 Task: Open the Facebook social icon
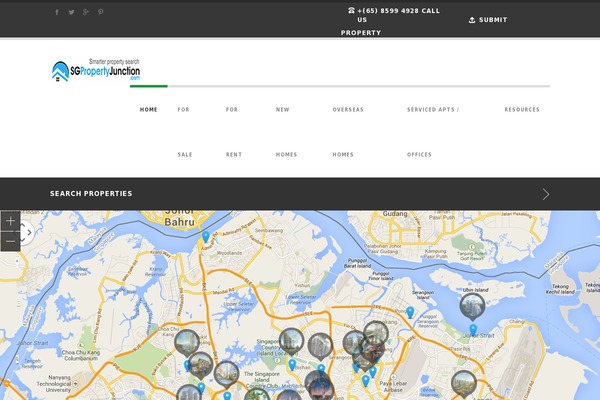pos(57,12)
